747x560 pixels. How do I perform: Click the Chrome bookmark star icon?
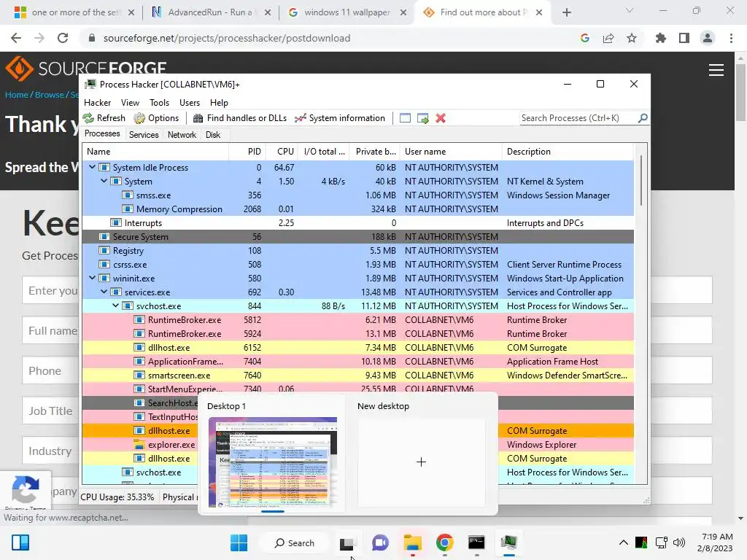tap(632, 38)
